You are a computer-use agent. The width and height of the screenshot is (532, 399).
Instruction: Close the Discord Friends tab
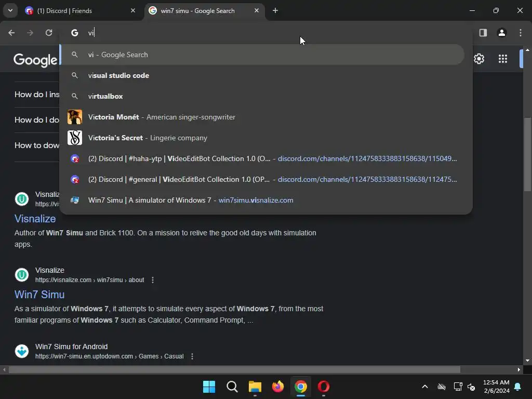[x=132, y=10]
